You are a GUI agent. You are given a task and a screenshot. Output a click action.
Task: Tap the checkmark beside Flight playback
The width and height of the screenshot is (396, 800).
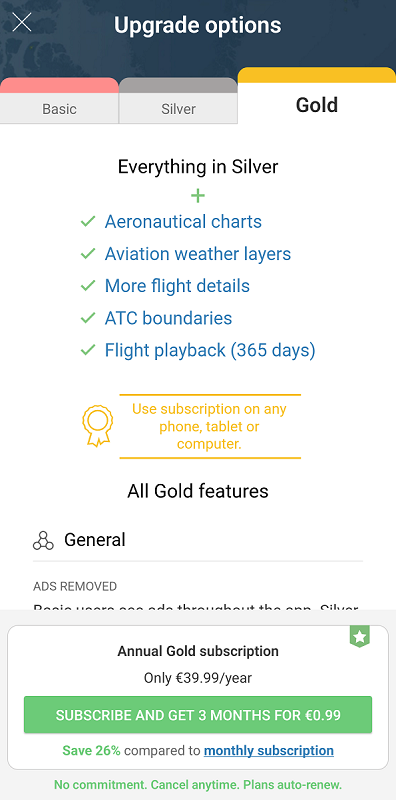88,350
